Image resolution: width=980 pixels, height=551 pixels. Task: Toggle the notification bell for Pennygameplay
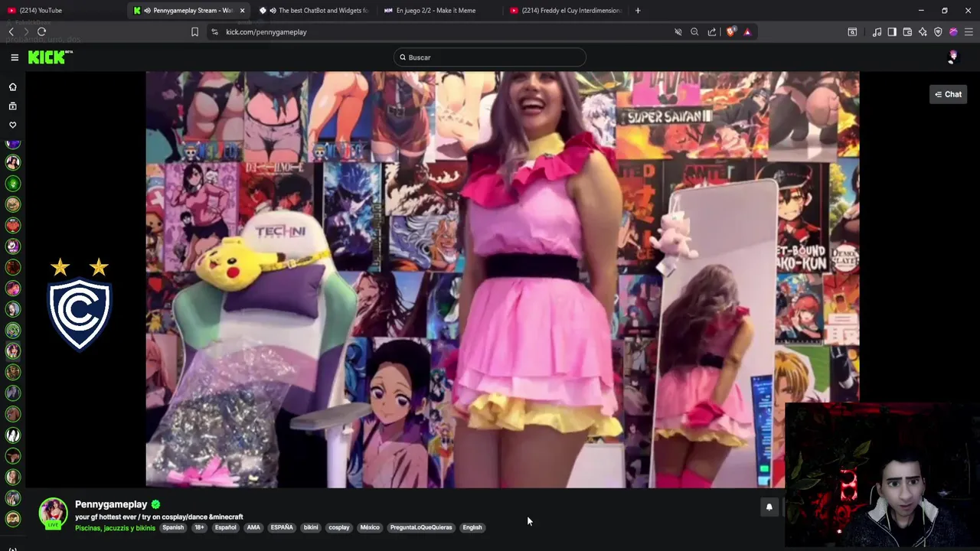(769, 507)
